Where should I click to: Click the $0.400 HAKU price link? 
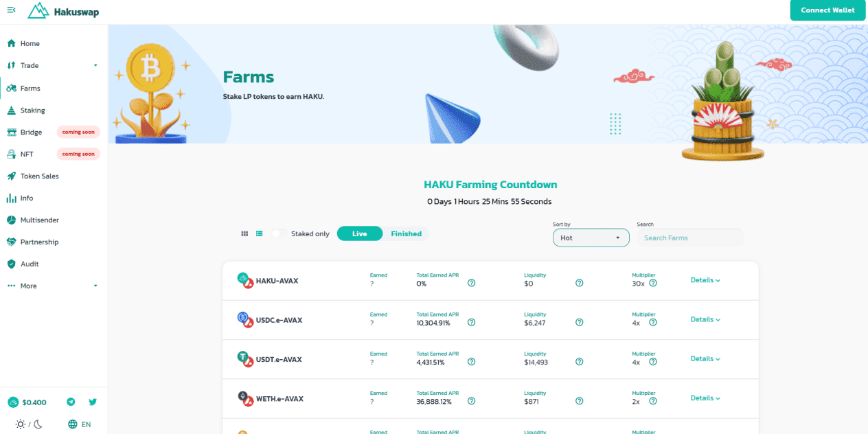34,402
